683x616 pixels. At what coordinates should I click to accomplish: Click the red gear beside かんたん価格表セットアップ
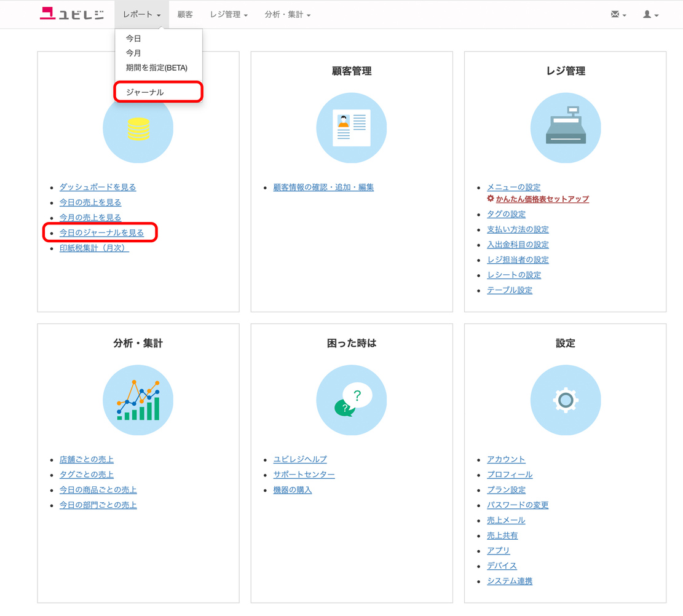coord(491,199)
